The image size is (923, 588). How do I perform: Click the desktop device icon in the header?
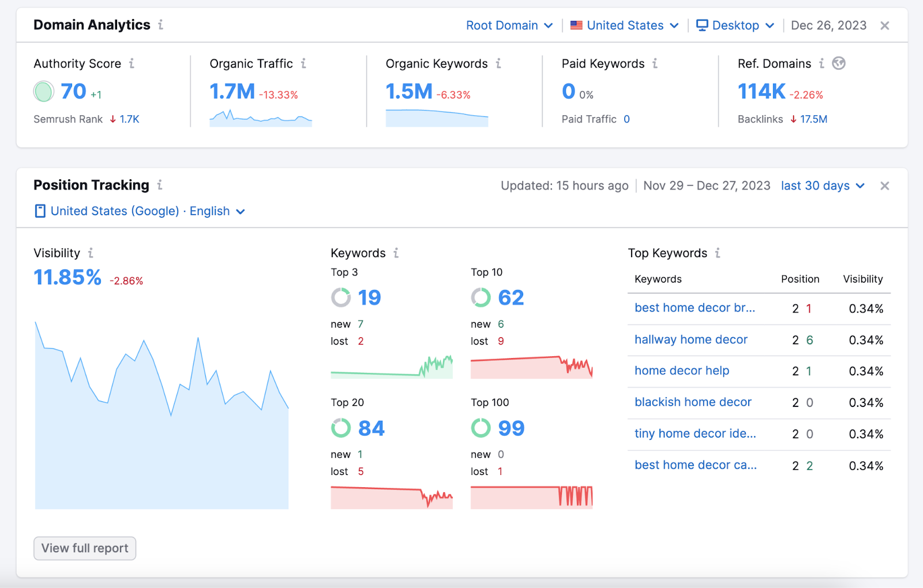tap(701, 25)
